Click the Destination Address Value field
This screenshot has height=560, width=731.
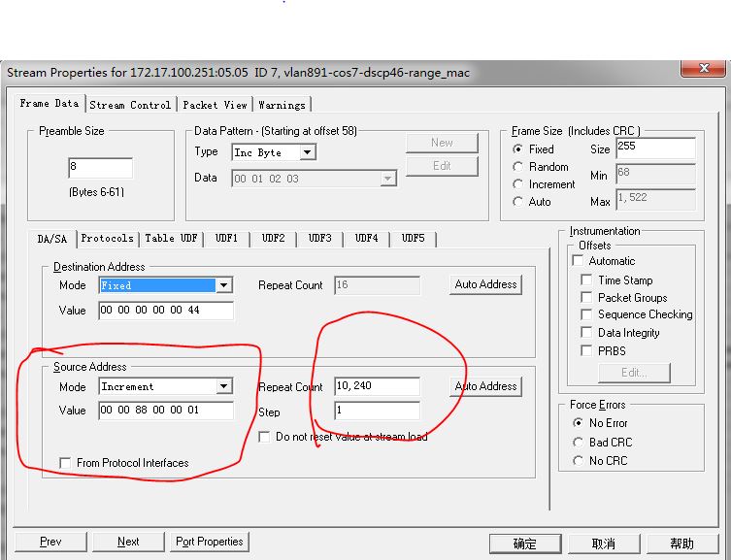coord(166,311)
